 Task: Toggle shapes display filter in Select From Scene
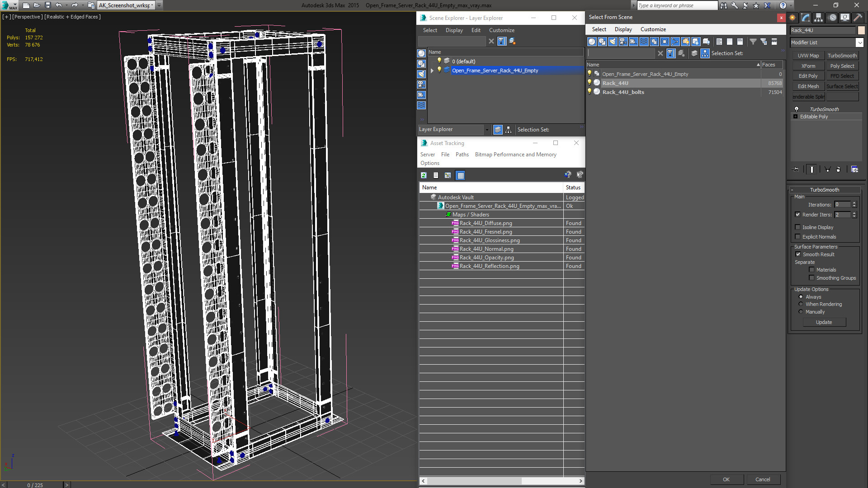click(602, 42)
